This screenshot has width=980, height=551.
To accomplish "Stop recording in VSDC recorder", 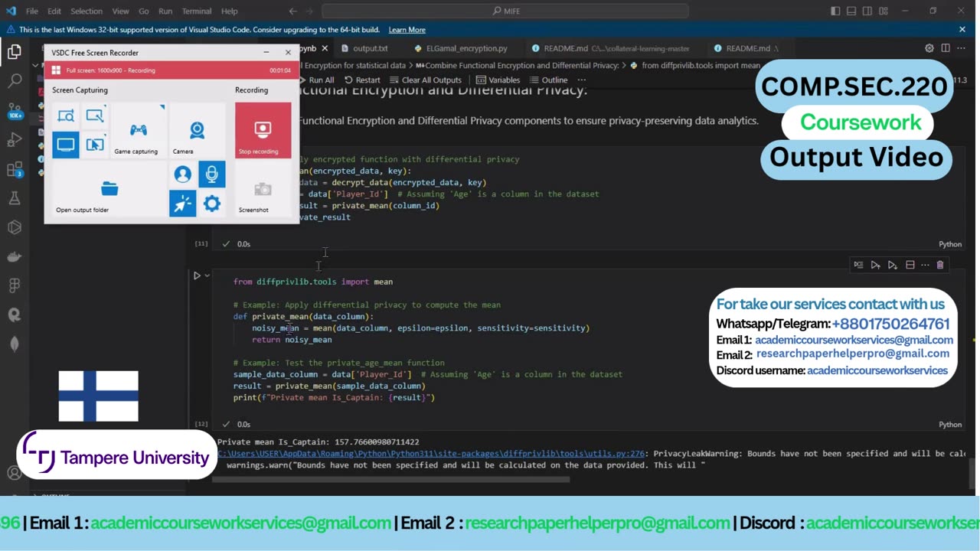I will pyautogui.click(x=263, y=131).
